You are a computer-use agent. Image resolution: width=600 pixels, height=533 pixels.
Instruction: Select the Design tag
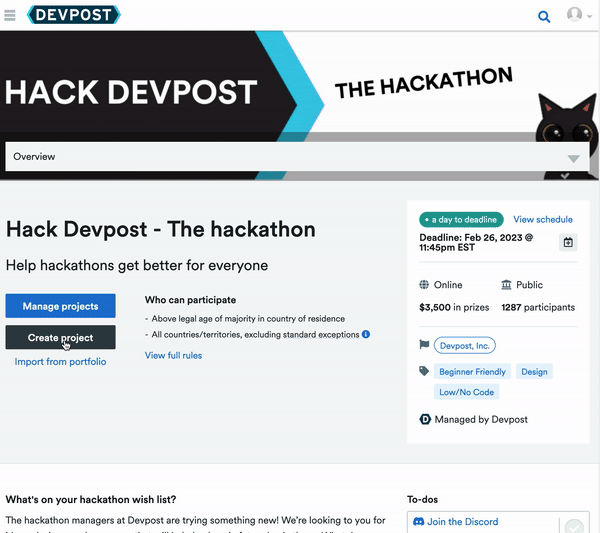pyautogui.click(x=534, y=372)
